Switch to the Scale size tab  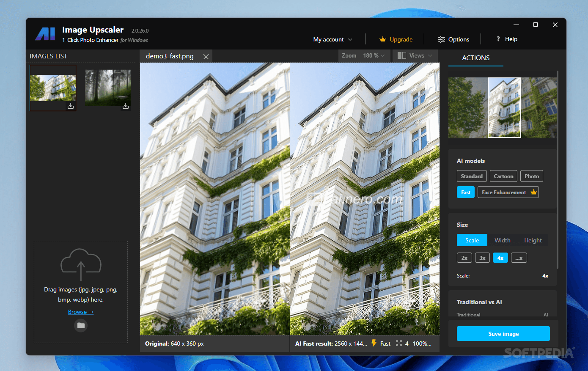point(472,240)
